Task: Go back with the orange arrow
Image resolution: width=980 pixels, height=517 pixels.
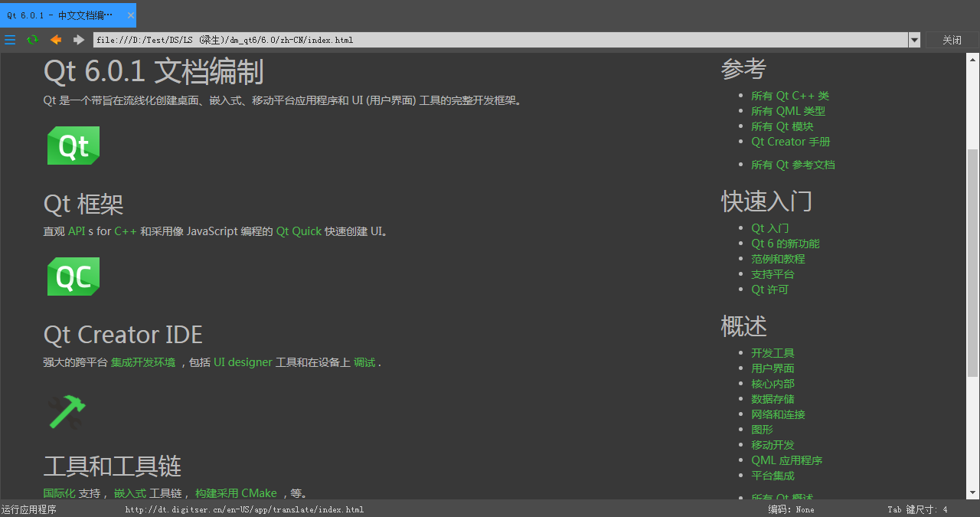Action: pos(56,40)
